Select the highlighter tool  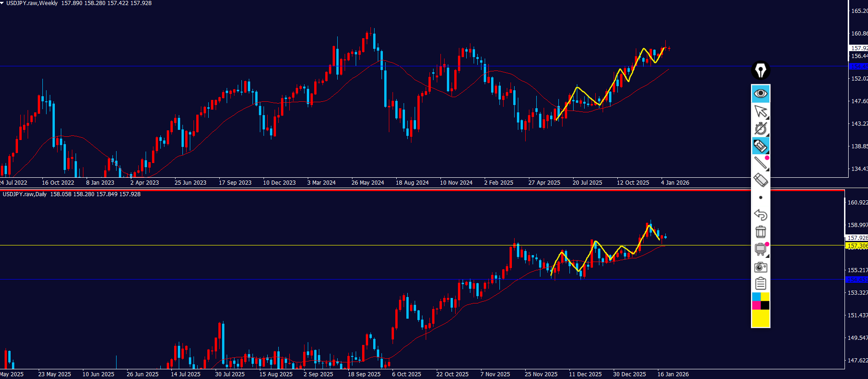[760, 146]
